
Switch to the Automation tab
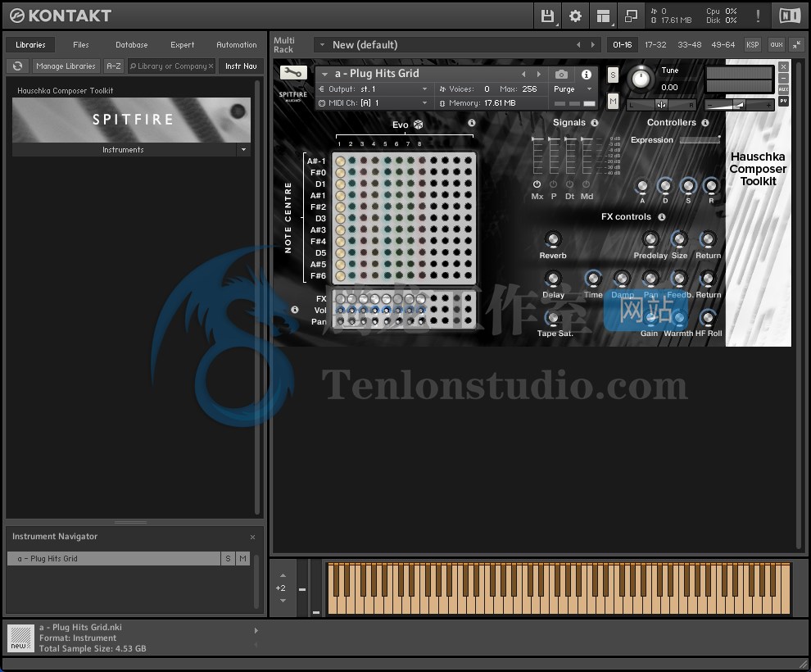click(x=237, y=45)
